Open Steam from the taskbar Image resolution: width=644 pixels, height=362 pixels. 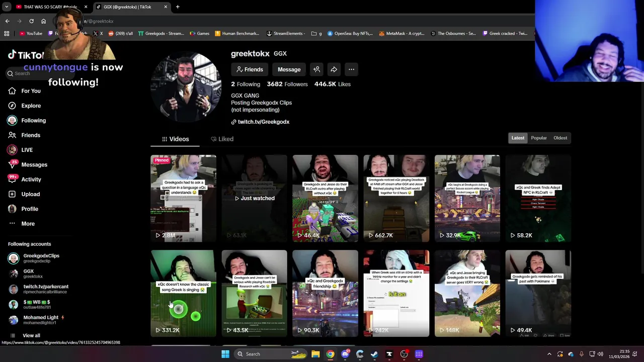click(x=374, y=354)
